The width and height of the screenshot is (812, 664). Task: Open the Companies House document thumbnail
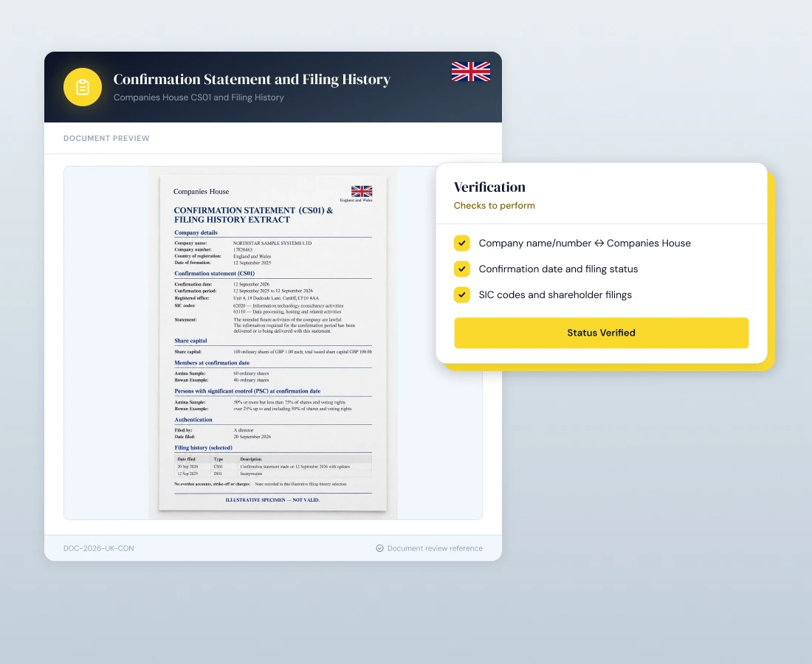[273, 342]
